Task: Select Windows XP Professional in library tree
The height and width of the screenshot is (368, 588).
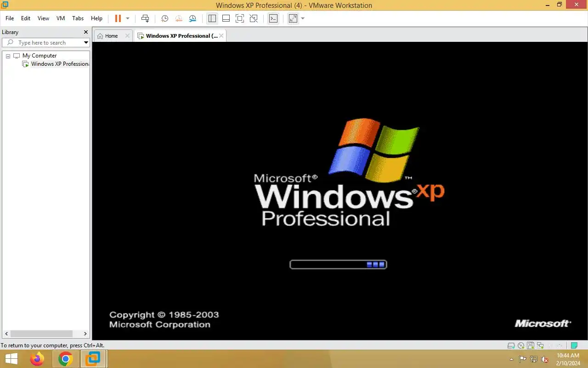Action: pyautogui.click(x=60, y=64)
